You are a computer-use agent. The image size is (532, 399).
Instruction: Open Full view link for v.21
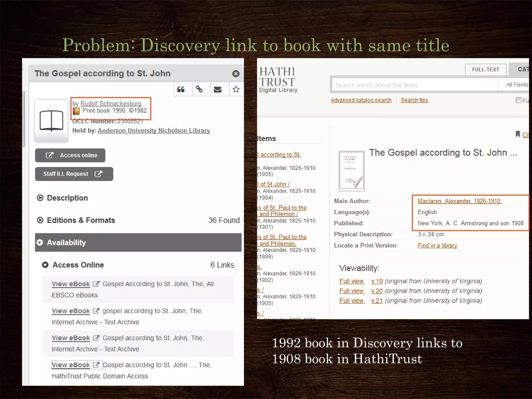click(x=352, y=301)
